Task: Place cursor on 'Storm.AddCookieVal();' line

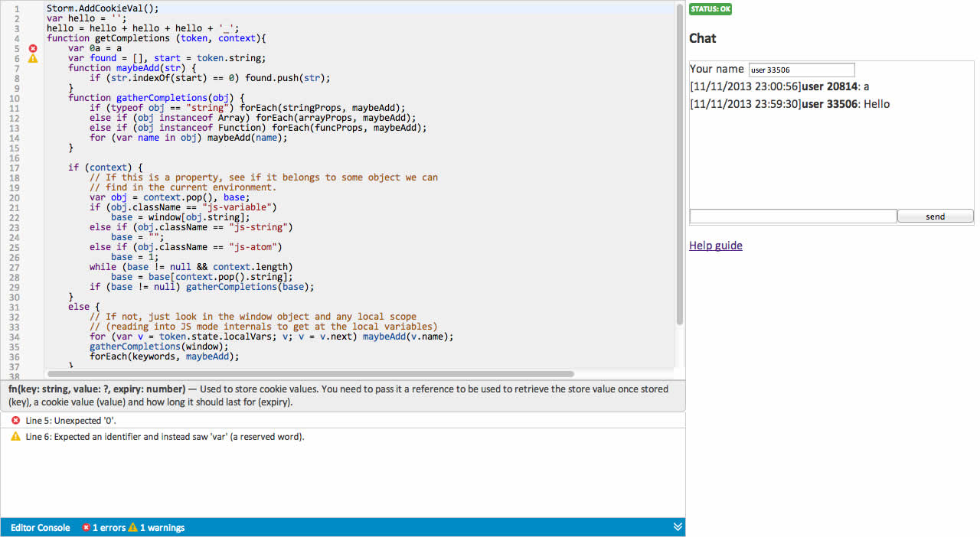Action: click(103, 8)
